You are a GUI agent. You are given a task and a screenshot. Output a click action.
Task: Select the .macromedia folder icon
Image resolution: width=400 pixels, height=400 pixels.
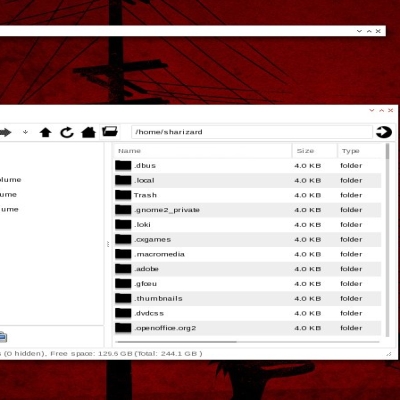point(123,254)
